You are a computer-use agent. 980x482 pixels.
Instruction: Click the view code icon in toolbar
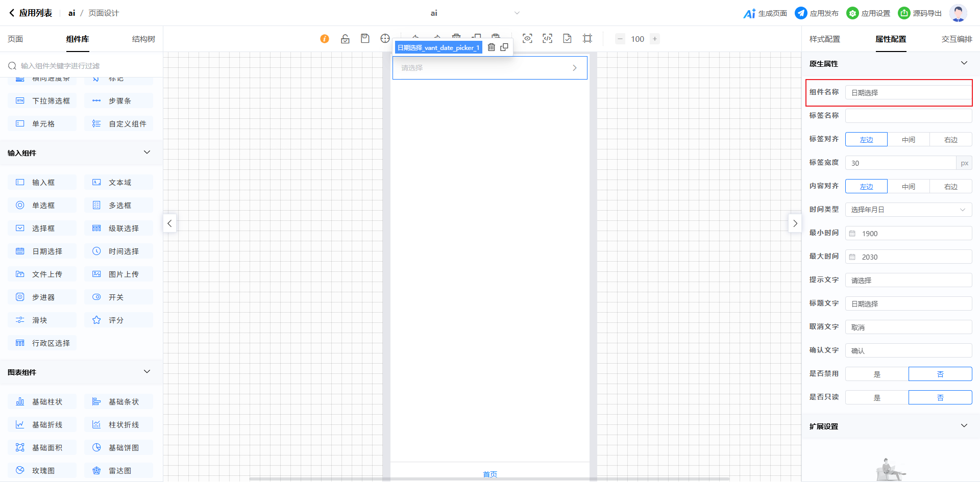pos(547,39)
